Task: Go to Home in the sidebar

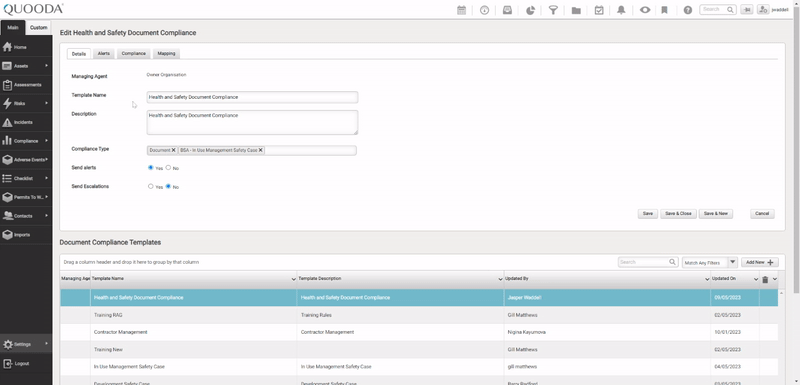Action: (x=26, y=47)
